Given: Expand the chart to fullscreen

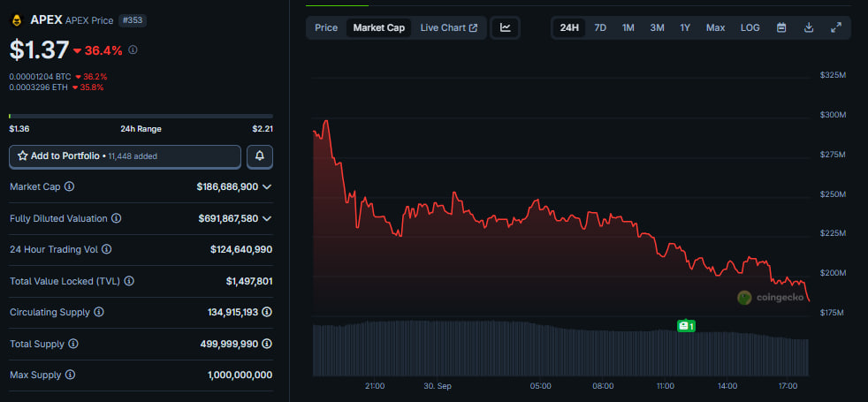Looking at the screenshot, I should pyautogui.click(x=836, y=27).
